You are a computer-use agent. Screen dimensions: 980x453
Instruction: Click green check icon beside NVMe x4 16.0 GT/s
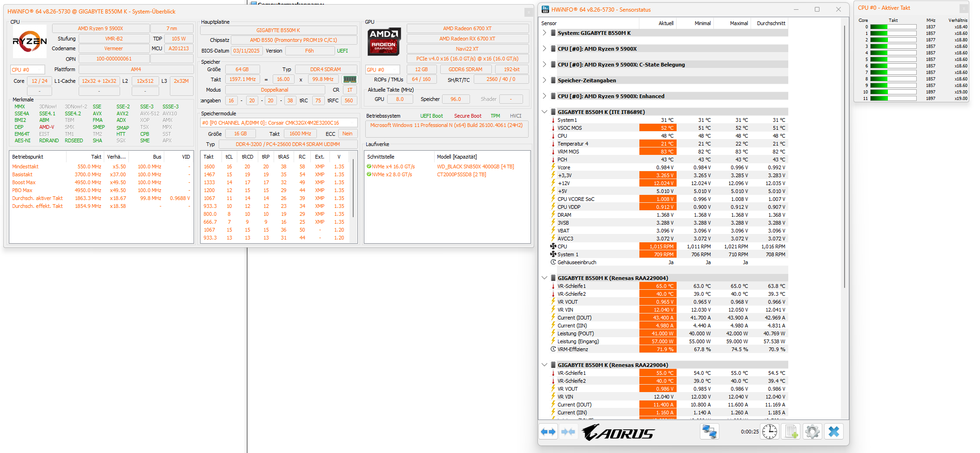(369, 167)
